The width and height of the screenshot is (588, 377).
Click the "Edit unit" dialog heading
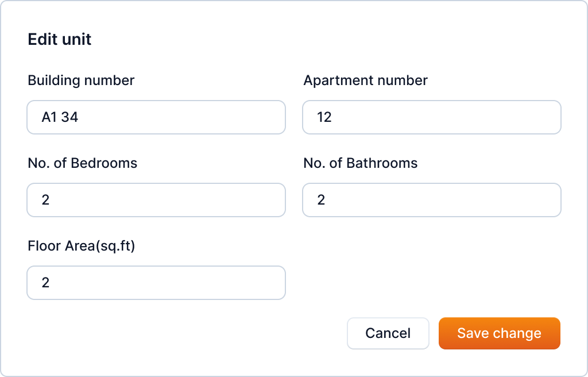pos(60,39)
